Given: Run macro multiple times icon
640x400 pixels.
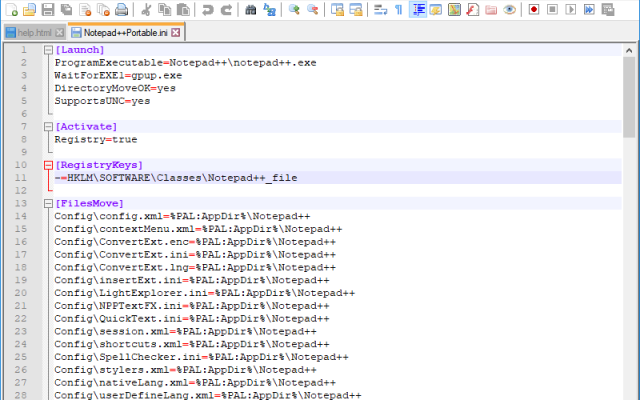Looking at the screenshot, I should pyautogui.click(x=589, y=9).
